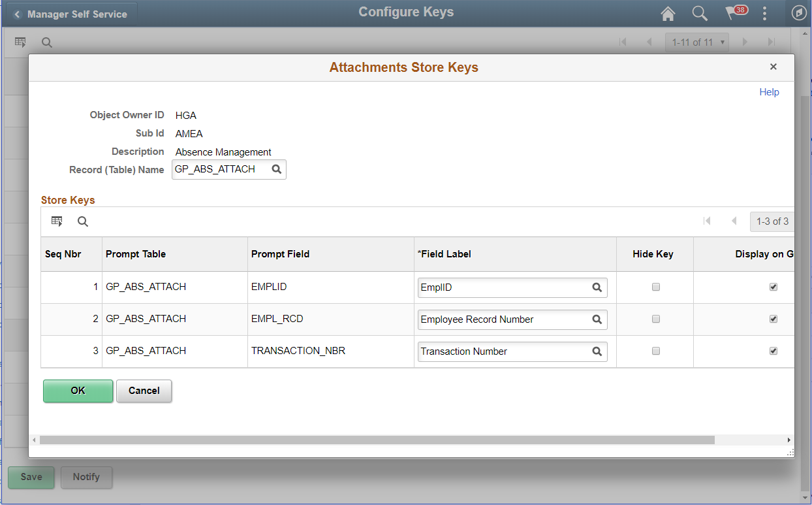Go to last page in background grid
The height and width of the screenshot is (505, 812).
click(x=772, y=42)
